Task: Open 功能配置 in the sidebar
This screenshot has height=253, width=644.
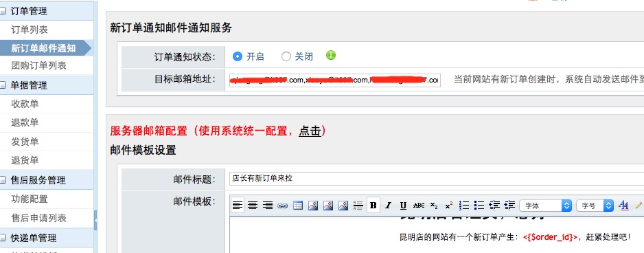Action: tap(30, 199)
